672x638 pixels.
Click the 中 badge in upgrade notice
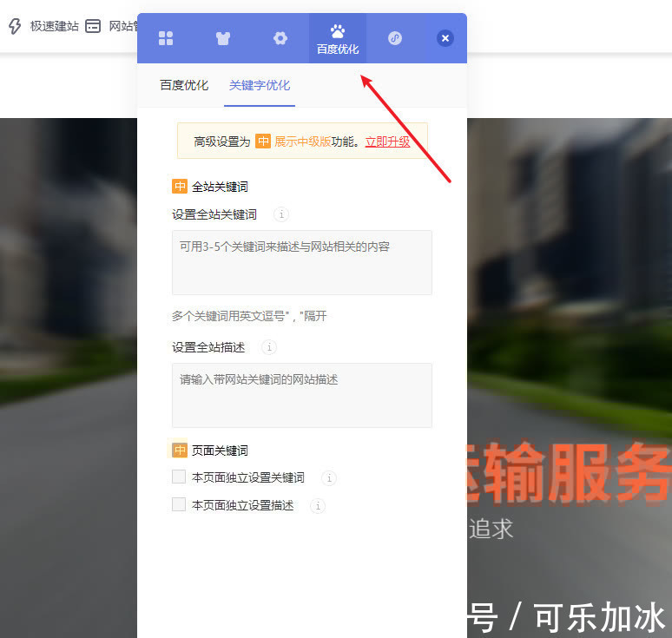(x=263, y=141)
